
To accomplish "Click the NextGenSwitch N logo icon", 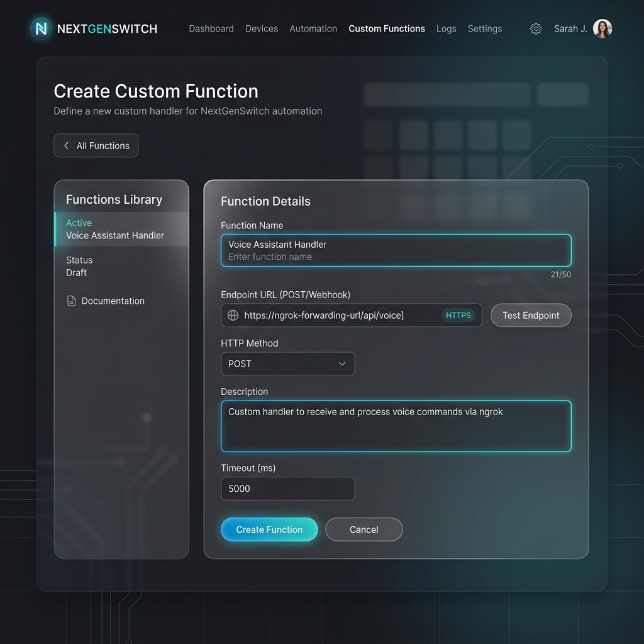I will (41, 28).
